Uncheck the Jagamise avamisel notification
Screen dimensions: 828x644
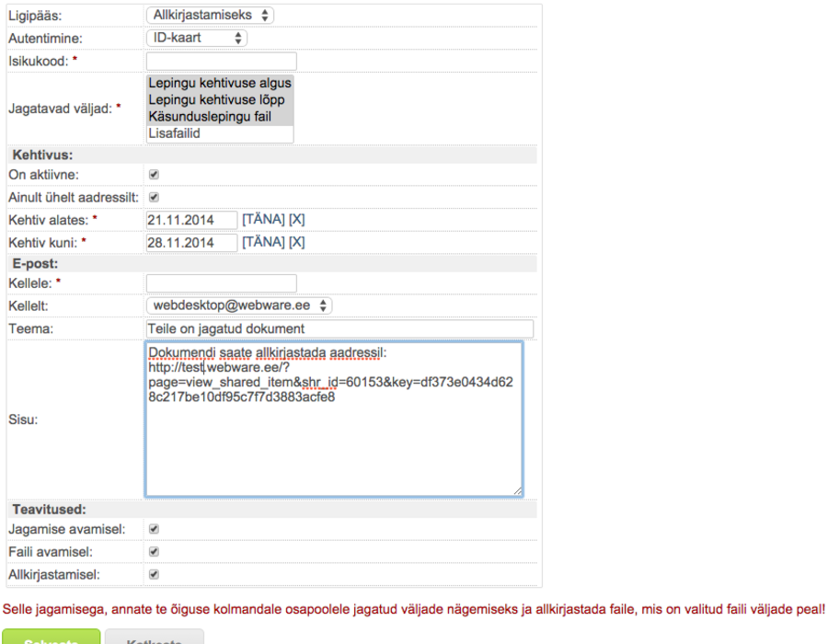click(155, 529)
